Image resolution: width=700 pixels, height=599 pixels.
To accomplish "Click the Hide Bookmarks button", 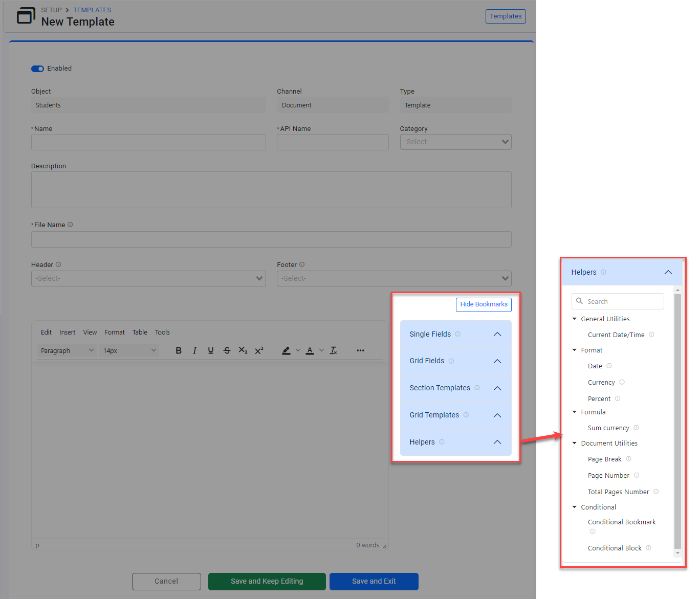I will (x=484, y=304).
